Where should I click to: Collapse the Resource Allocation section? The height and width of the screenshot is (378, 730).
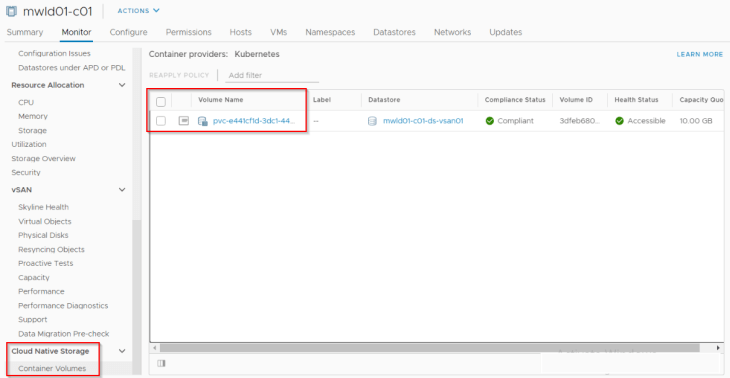(122, 85)
